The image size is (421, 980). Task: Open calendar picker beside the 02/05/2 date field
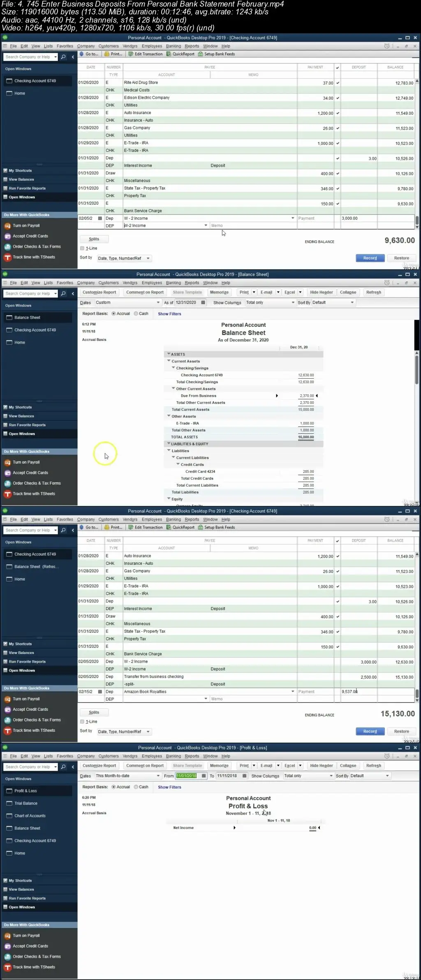(x=100, y=218)
